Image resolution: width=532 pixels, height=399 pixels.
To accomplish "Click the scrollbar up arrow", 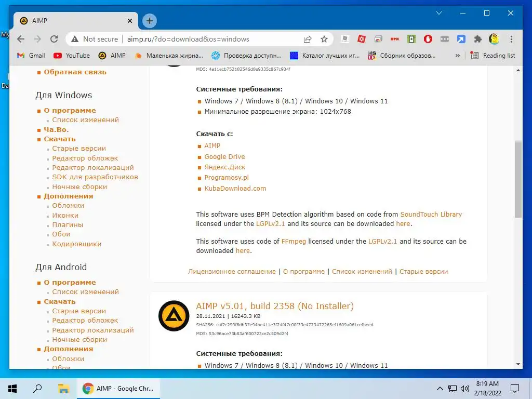I will (x=518, y=70).
